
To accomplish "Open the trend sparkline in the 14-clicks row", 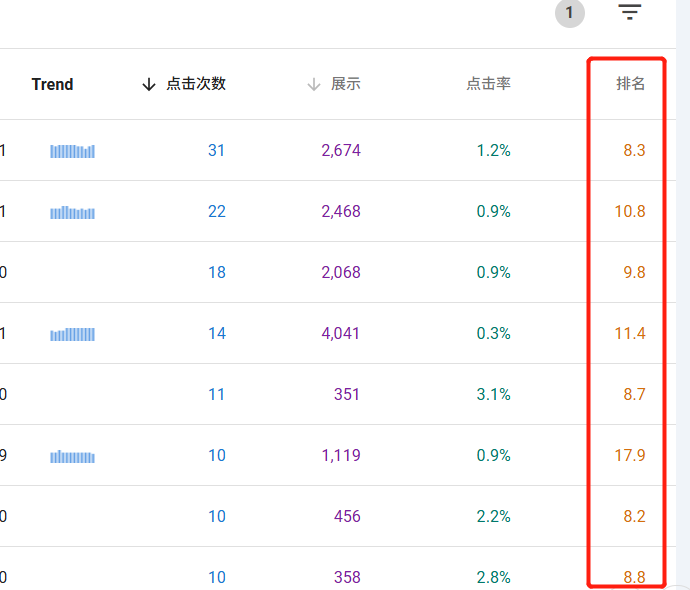I will click(x=72, y=334).
